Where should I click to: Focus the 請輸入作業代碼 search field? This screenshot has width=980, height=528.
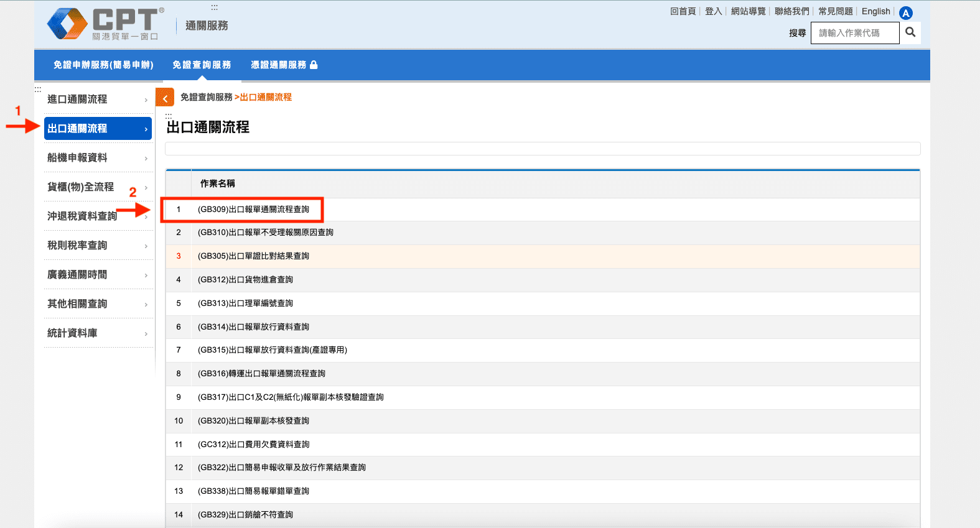(x=855, y=33)
